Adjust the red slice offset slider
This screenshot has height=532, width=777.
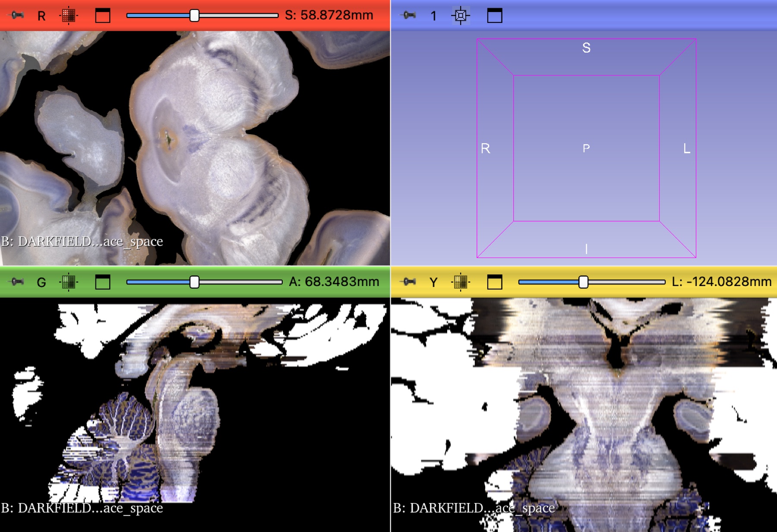(202, 16)
